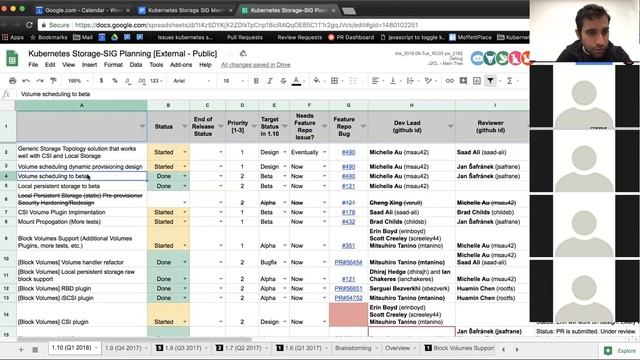640x360 pixels.
Task: Open the PR#54752 link
Action: [348, 298]
